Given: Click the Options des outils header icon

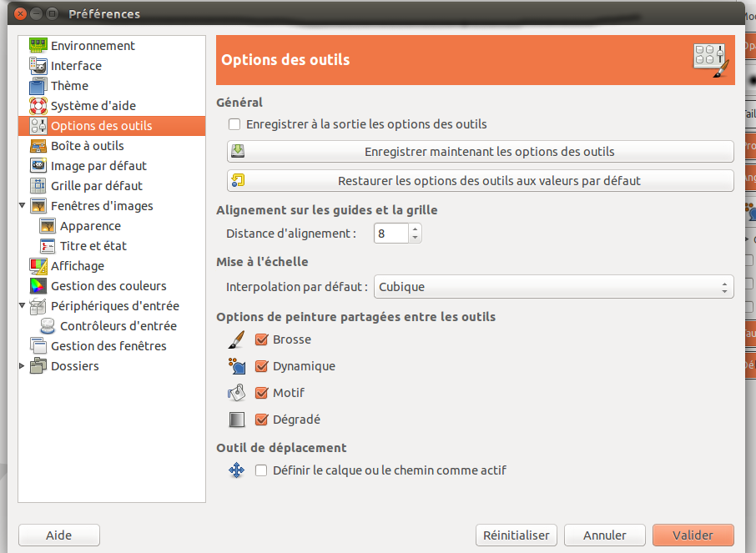Looking at the screenshot, I should [x=711, y=60].
